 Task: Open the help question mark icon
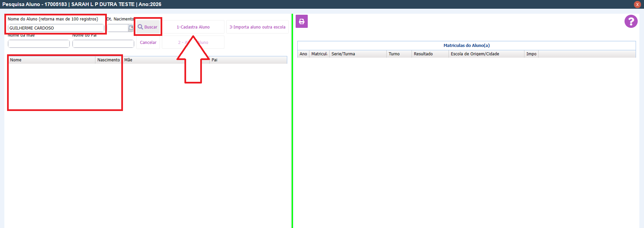coord(631,21)
